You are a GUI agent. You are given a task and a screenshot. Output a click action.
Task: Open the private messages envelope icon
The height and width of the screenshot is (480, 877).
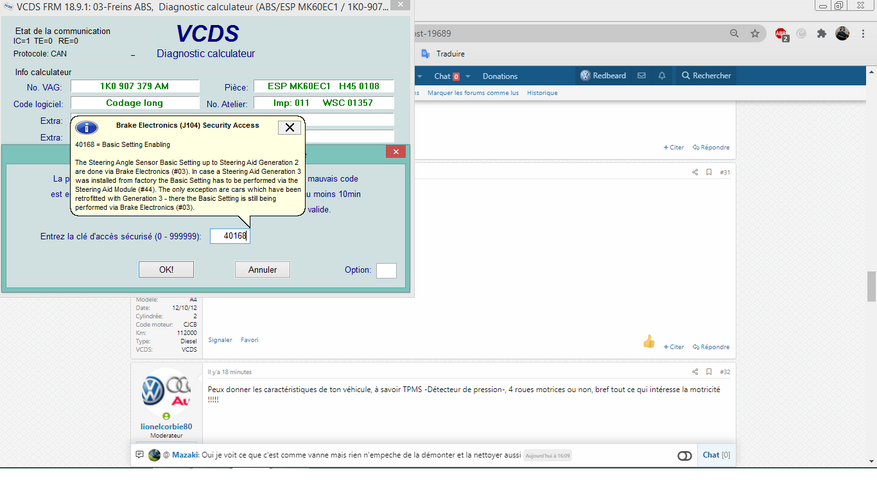coord(642,76)
